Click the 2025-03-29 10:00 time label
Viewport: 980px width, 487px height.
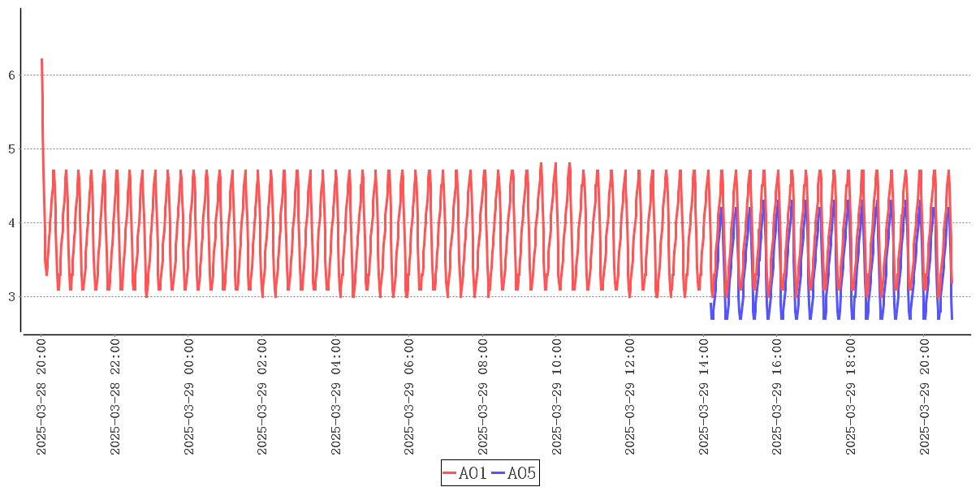557,397
